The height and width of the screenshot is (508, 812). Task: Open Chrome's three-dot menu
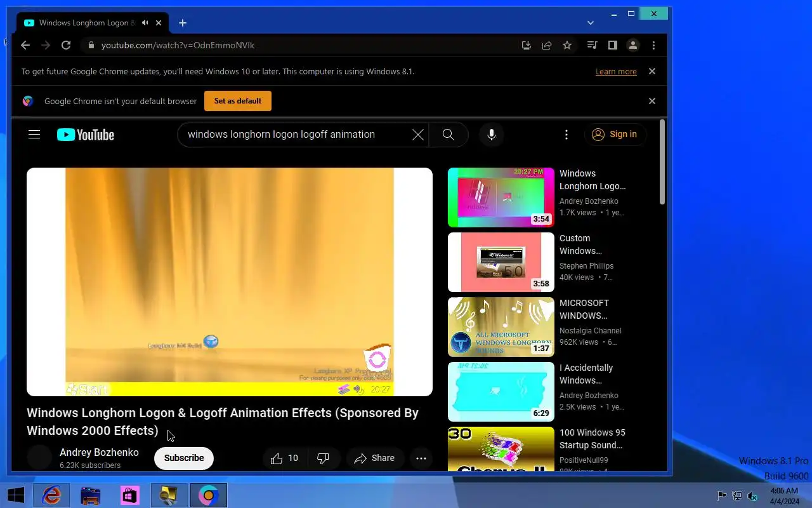tap(653, 45)
